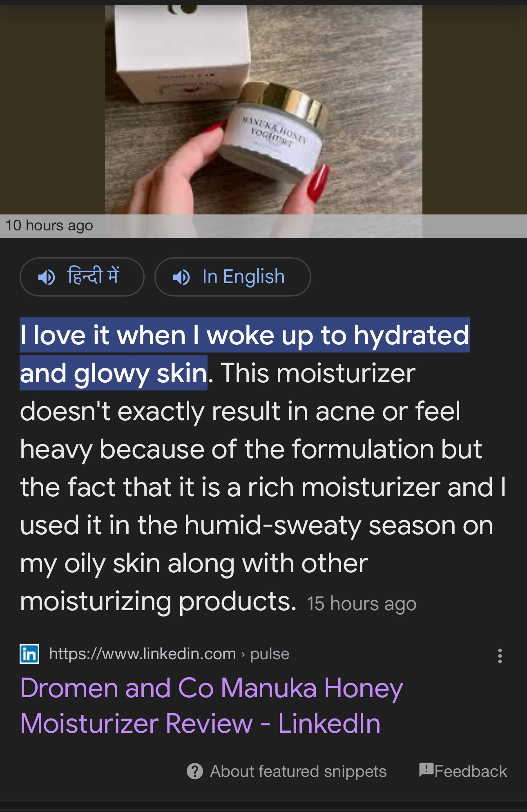Open Dromen and Co Manuka Honey Review link
Viewport: 527px width, 812px height.
pyautogui.click(x=212, y=705)
